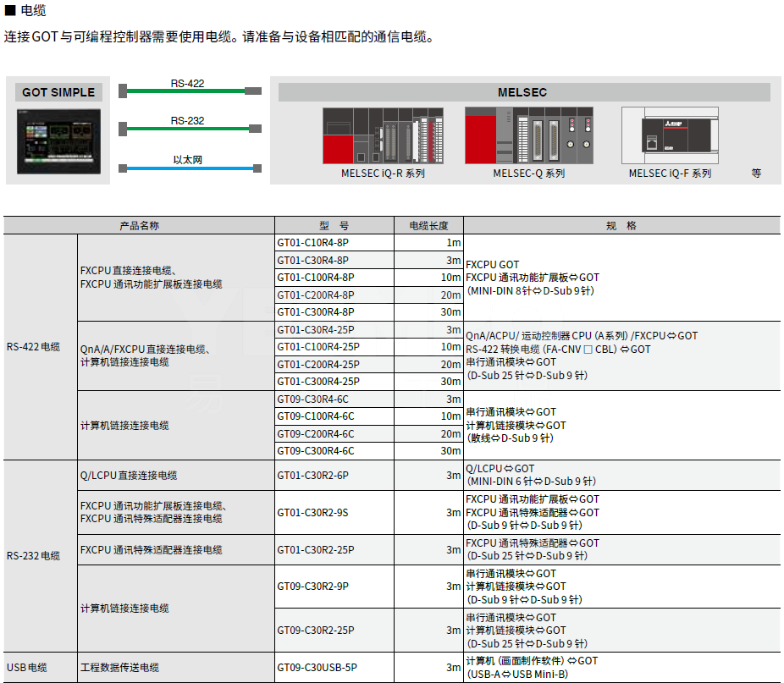Click the Q/LCPU直接连接电缆 product name cell
The width and height of the screenshot is (784, 683).
point(129,476)
